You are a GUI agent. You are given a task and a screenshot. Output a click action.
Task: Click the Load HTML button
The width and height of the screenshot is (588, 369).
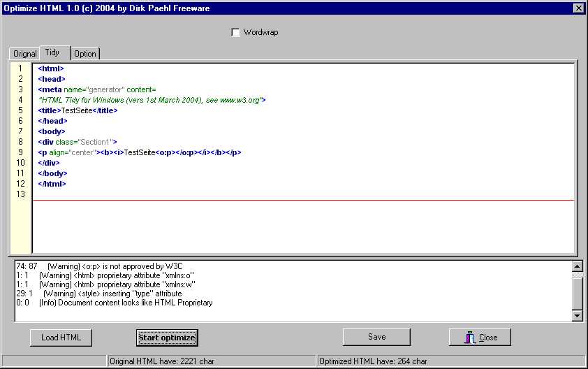[x=61, y=338]
